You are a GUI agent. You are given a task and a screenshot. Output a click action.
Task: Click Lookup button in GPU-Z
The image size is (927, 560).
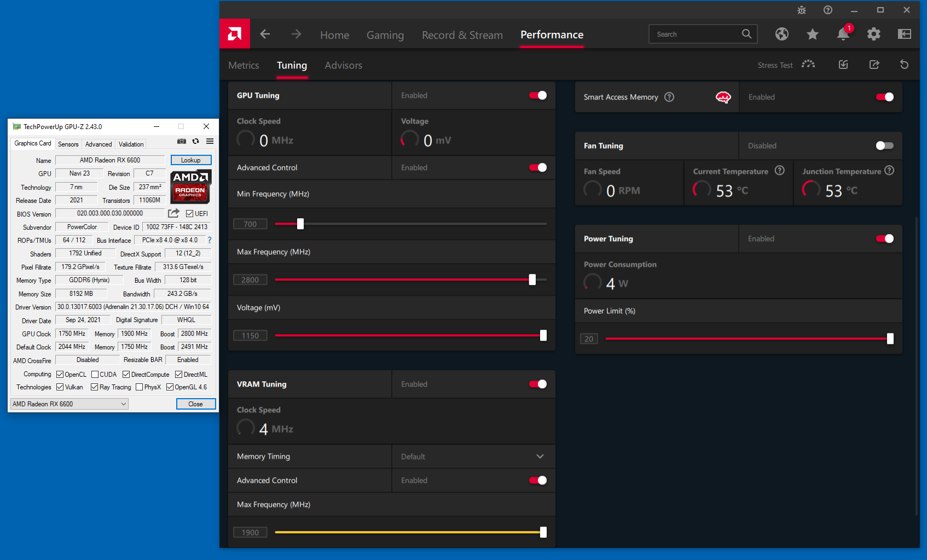pyautogui.click(x=191, y=160)
